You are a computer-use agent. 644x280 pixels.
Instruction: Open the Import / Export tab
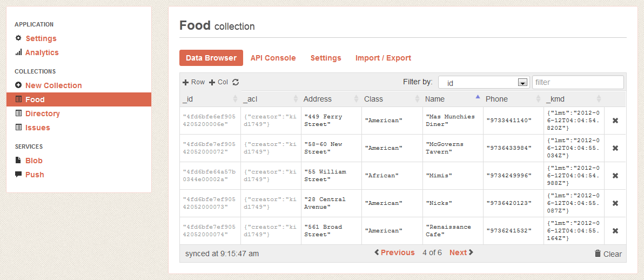[383, 58]
